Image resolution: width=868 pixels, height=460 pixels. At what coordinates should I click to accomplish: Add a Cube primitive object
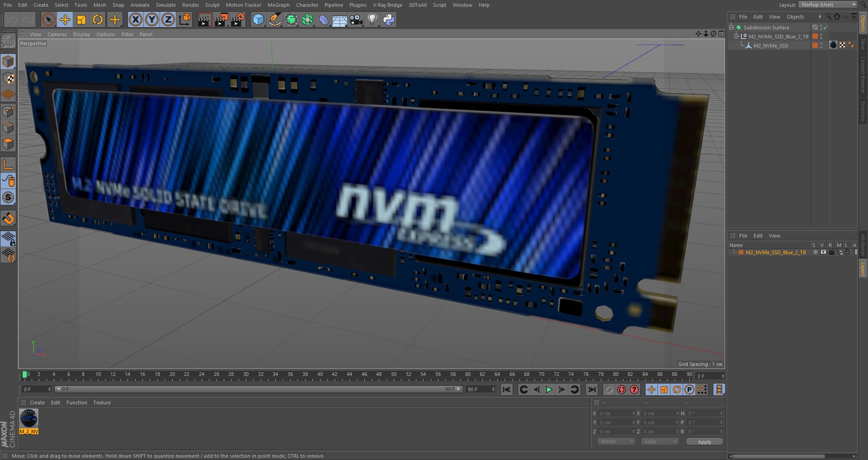point(258,19)
